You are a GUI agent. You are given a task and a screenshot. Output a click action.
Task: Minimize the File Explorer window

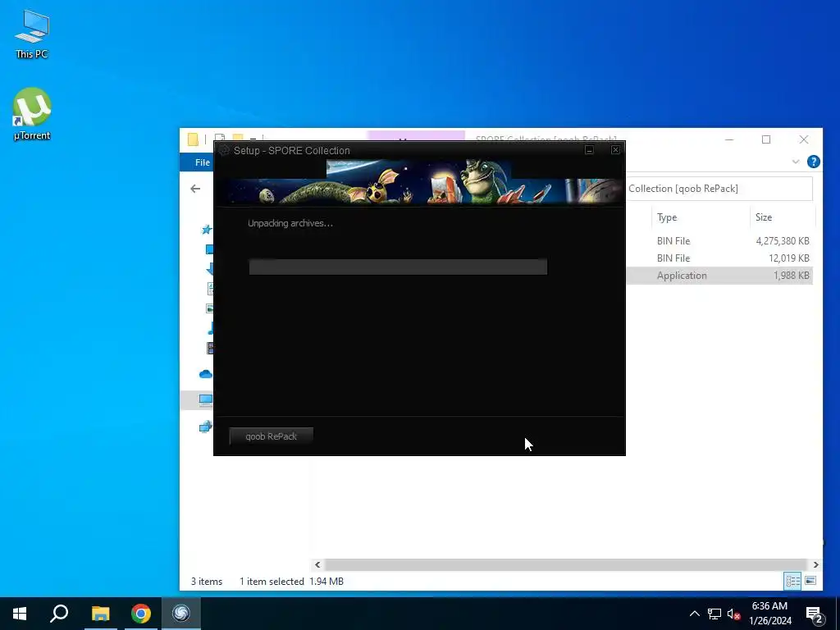coord(729,139)
